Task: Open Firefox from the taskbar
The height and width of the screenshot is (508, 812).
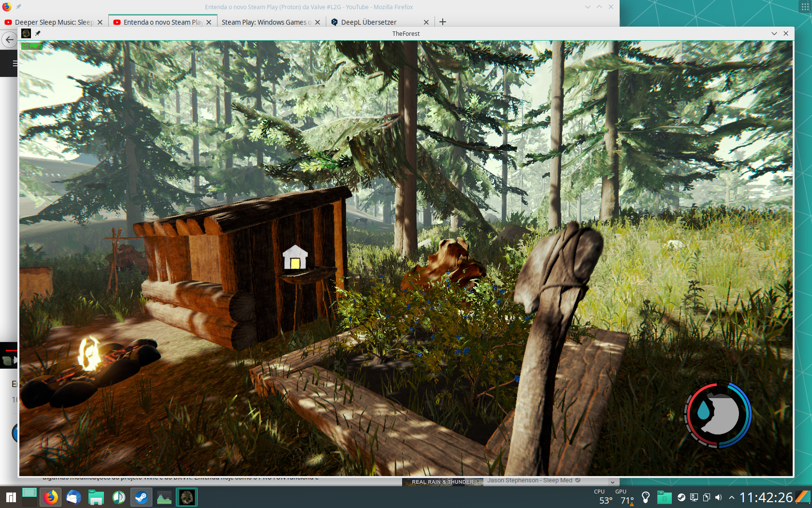Action: (x=50, y=497)
